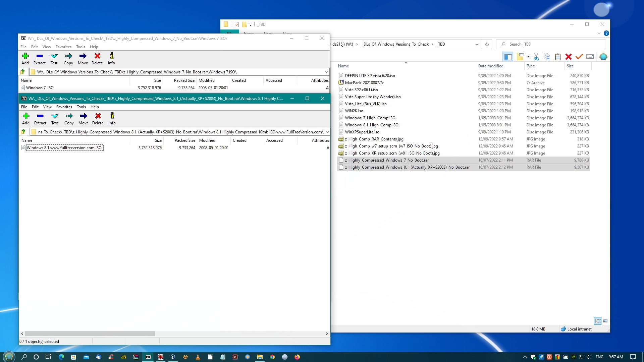Click Extract in the Windows 8.1 7-Zip window
Screen dimensions: 644x362
pos(40,119)
